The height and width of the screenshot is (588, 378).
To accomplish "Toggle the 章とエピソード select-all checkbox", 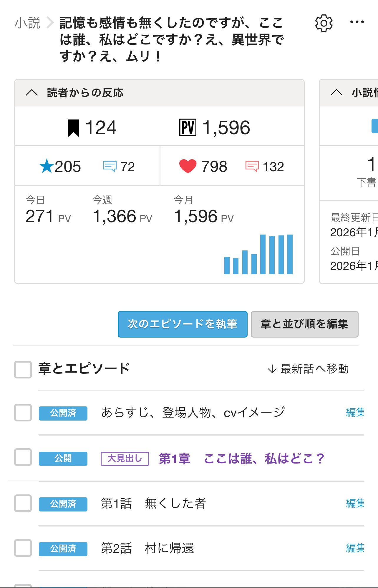I will click(x=23, y=369).
